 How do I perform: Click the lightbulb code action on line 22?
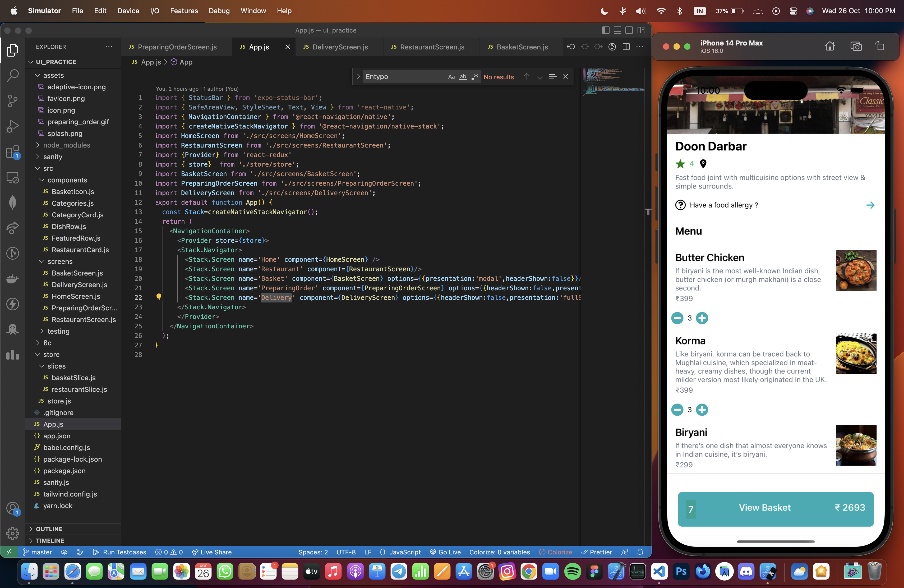[159, 297]
